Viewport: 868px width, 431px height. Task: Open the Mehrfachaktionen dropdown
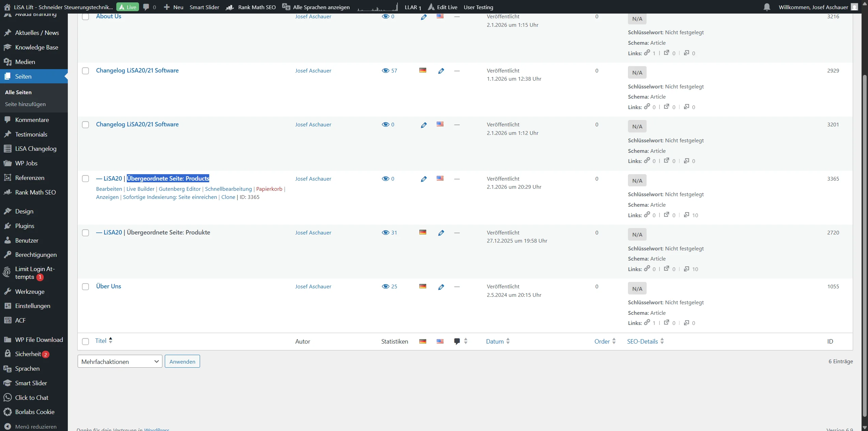tap(119, 361)
